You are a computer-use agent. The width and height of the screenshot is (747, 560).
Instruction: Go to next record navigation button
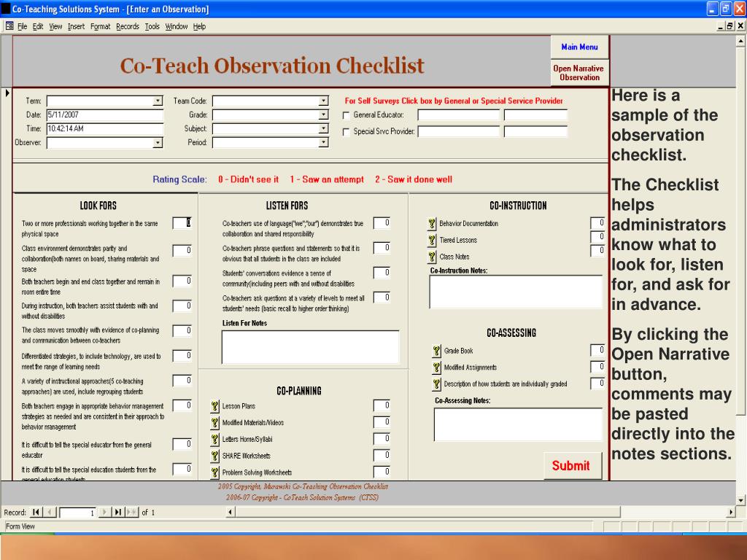tap(104, 513)
